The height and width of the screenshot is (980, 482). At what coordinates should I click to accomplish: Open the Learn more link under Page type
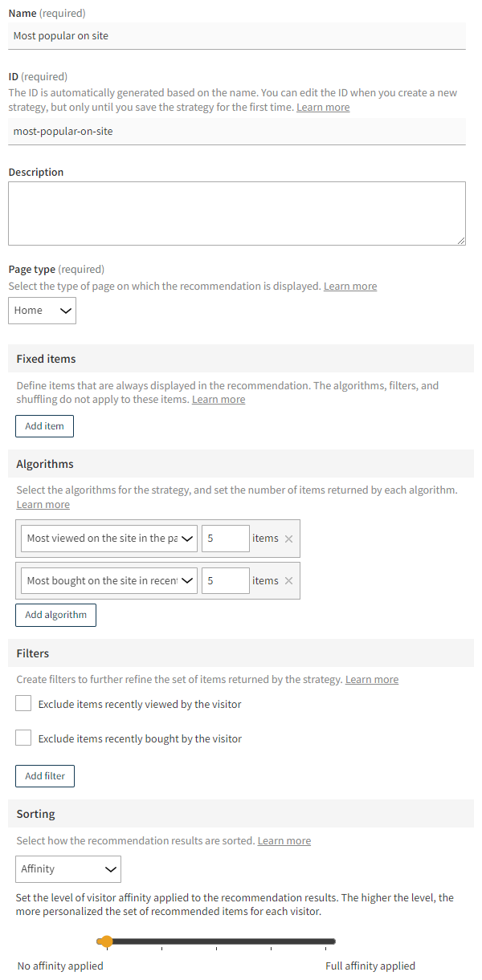click(349, 285)
